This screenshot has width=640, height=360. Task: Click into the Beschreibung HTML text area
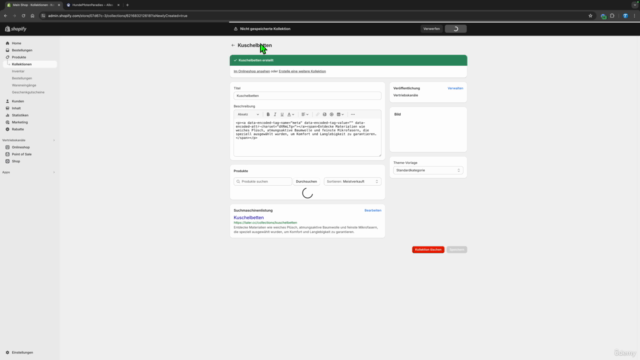coord(307,137)
